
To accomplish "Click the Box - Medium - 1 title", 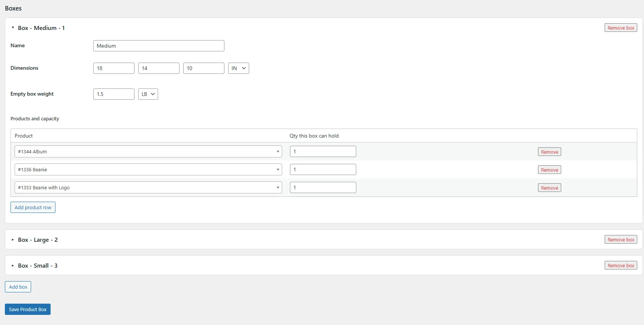I will (x=41, y=28).
